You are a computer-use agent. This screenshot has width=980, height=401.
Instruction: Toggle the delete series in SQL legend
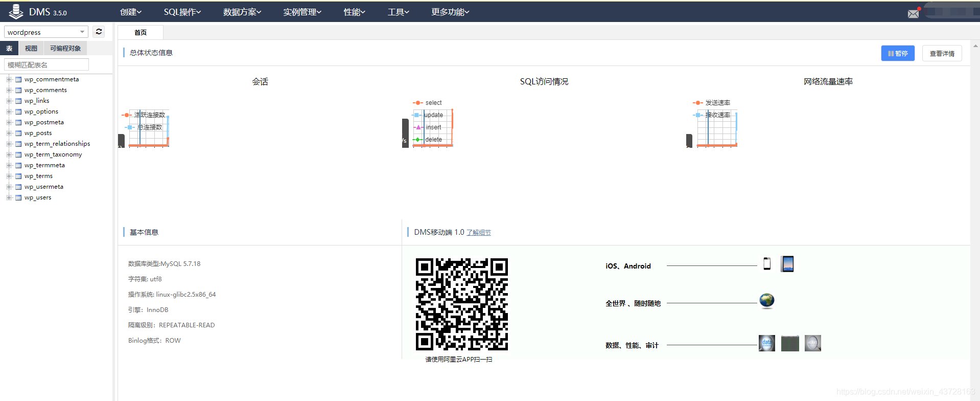428,140
